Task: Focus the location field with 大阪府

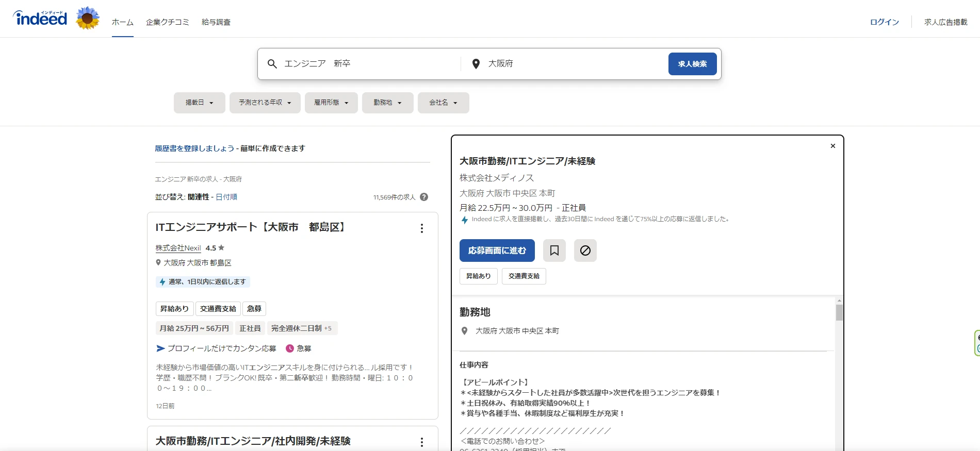Action: (x=574, y=64)
